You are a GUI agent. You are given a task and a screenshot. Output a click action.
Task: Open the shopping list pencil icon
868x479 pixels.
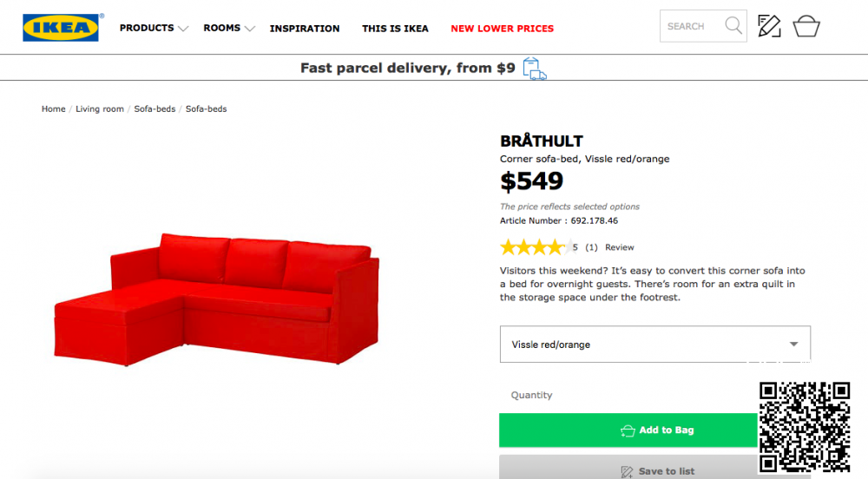(769, 26)
